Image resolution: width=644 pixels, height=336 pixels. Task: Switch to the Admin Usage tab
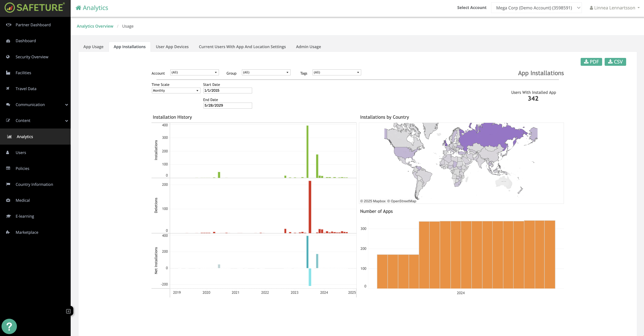point(308,46)
